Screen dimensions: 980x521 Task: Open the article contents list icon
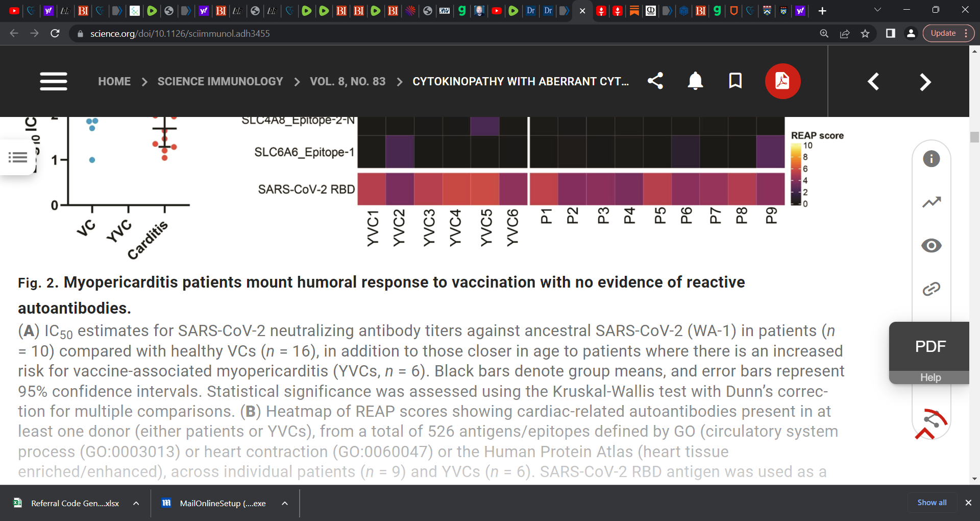(x=18, y=157)
